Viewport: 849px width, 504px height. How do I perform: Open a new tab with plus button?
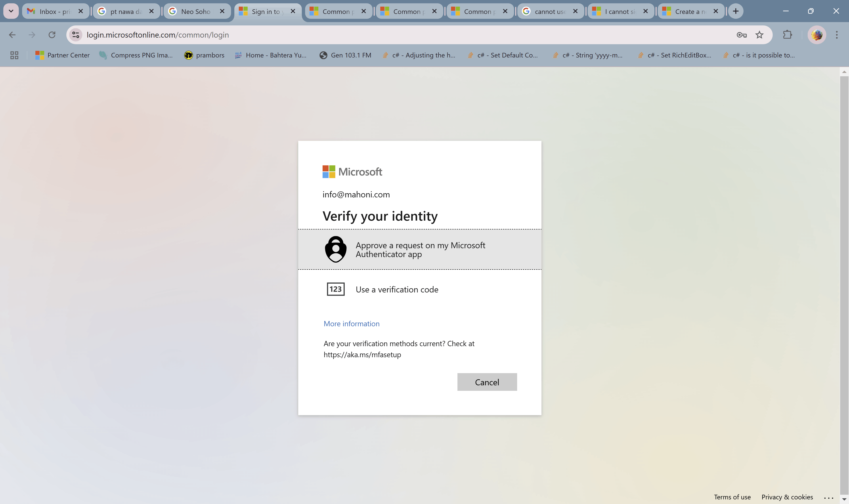(x=736, y=11)
